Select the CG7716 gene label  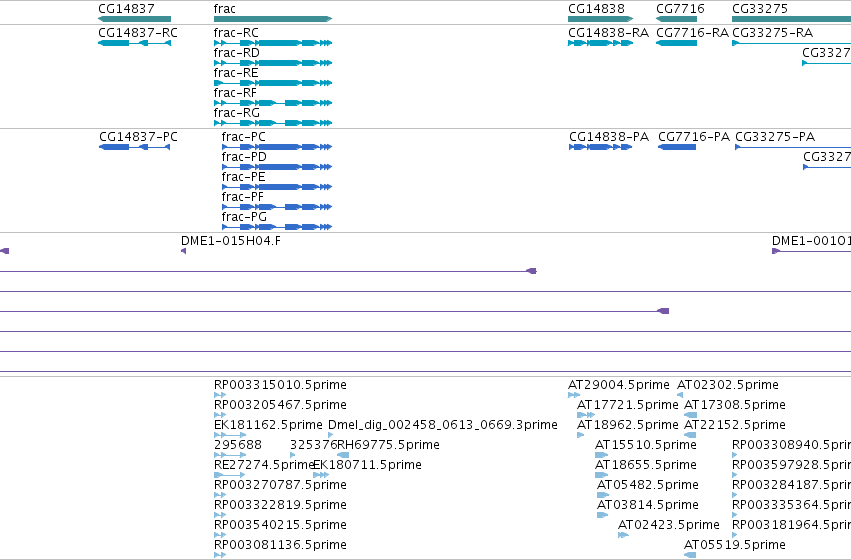coord(680,9)
